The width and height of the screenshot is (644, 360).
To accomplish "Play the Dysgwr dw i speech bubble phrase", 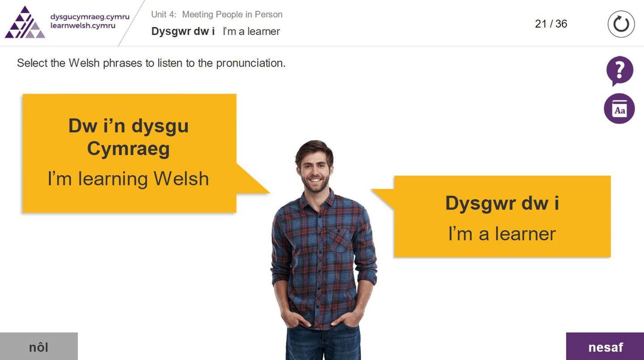I will click(x=502, y=203).
